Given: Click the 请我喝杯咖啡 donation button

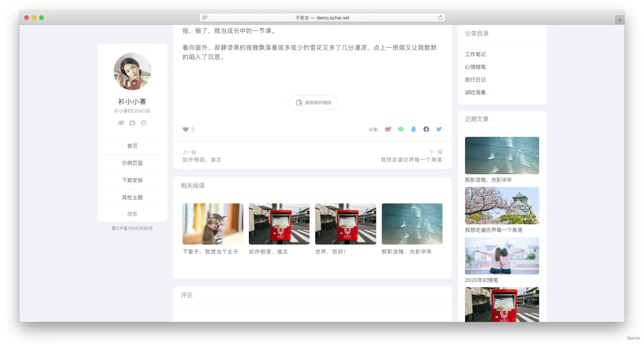Looking at the screenshot, I should coord(312,103).
